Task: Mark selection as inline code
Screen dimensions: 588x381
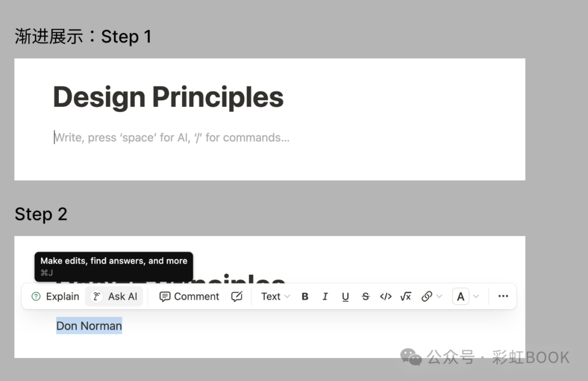Action: coord(386,297)
